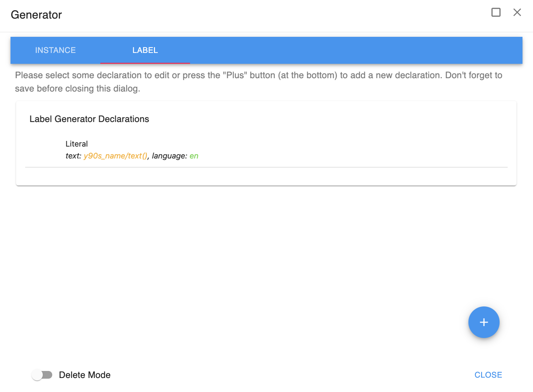This screenshot has height=392, width=533.
Task: Close the dialog with the X icon
Action: 517,13
